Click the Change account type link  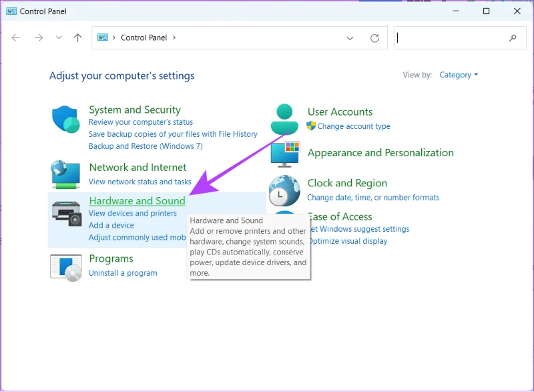point(354,126)
